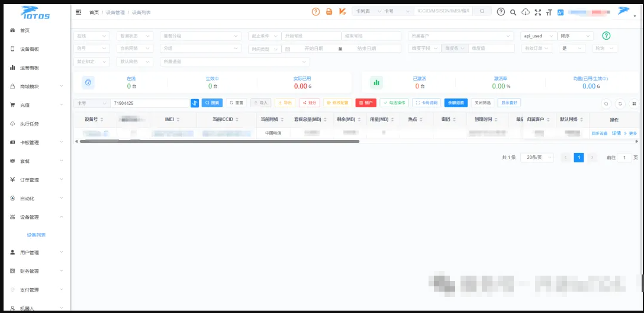Sort the IMEI column
Screen dimensions: 644x313
pyautogui.click(x=178, y=119)
